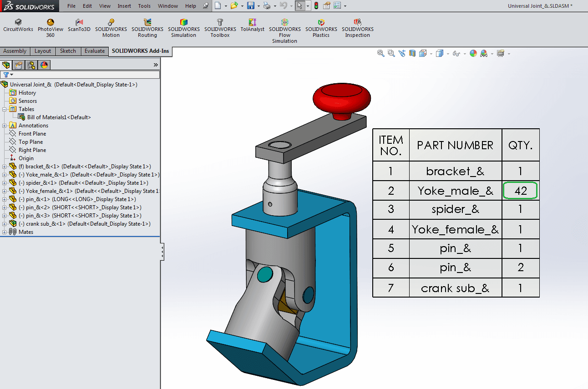Open the DisplayManager tab icon
The height and width of the screenshot is (389, 588).
pyautogui.click(x=44, y=65)
